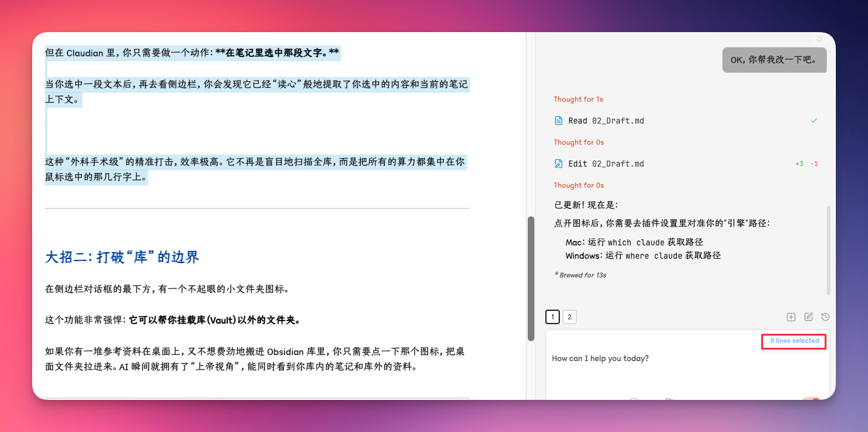Expand the "Thought for 1s" reasoning details
The image size is (868, 432).
578,99
